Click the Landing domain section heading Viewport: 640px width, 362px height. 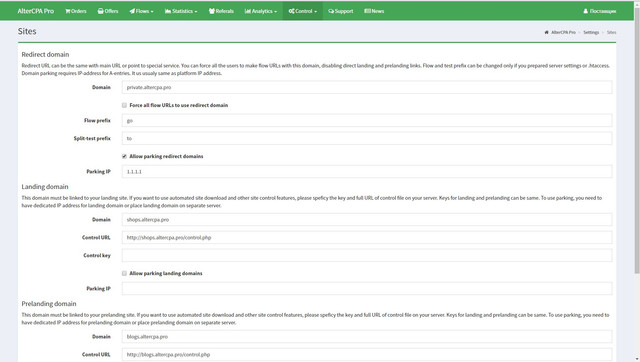pos(45,187)
